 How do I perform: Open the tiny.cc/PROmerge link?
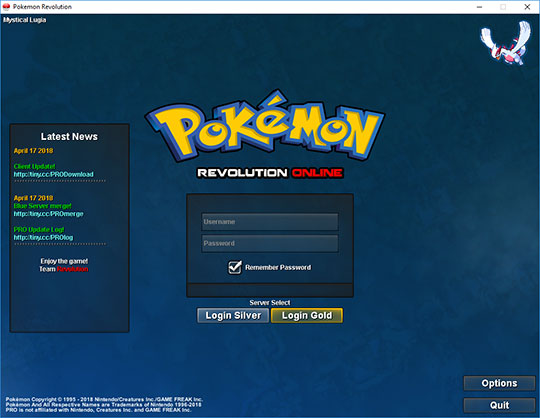[x=49, y=214]
